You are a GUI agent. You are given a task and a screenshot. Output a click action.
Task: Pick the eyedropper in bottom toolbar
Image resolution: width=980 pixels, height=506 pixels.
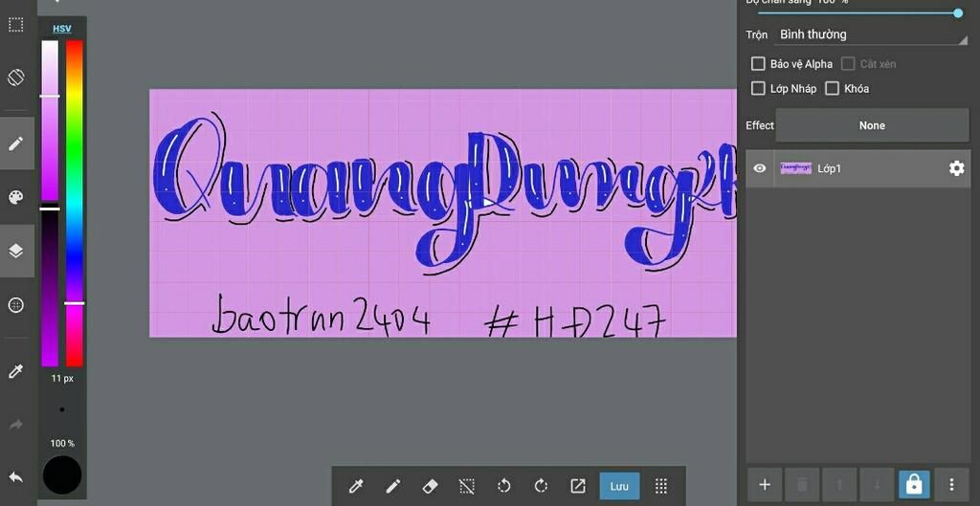pyautogui.click(x=356, y=486)
